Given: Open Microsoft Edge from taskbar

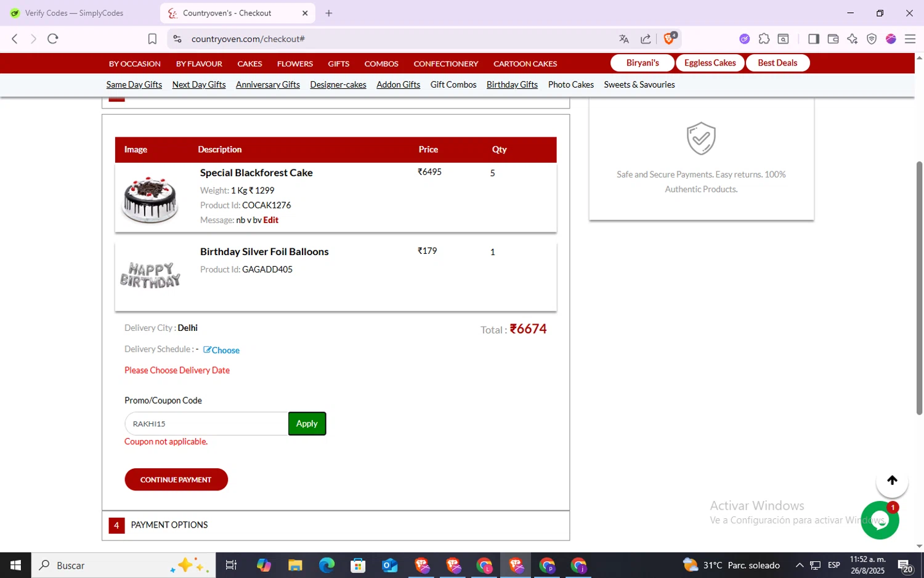Looking at the screenshot, I should pyautogui.click(x=326, y=565).
